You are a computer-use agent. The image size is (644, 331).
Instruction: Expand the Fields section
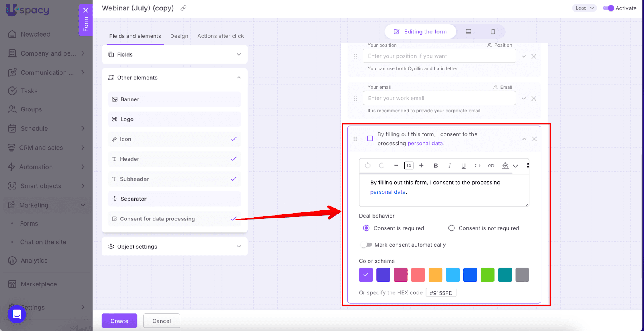tap(174, 55)
